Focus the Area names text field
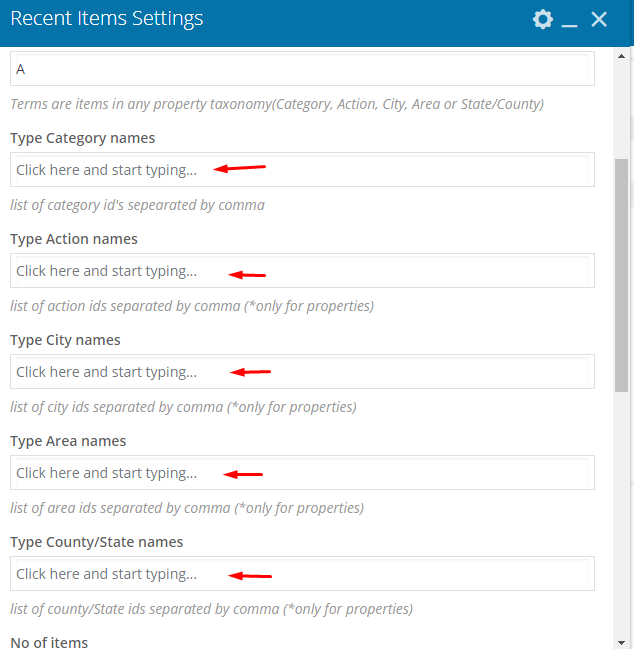The image size is (634, 649). pyautogui.click(x=302, y=472)
